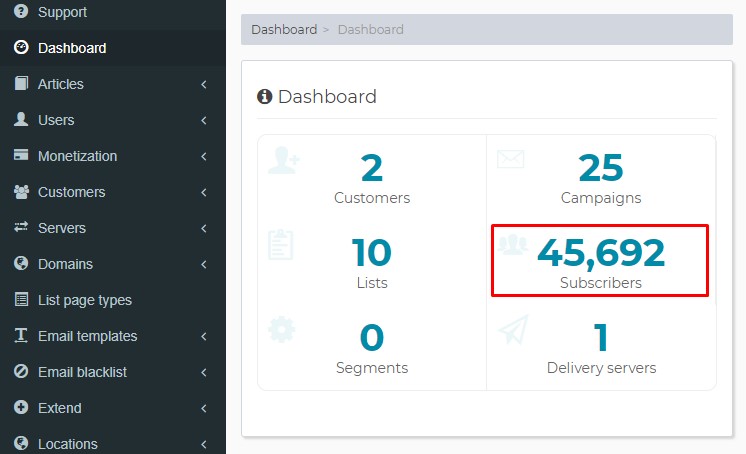Expand the Email templates chevron
Viewport: 746px width, 454px height.
pos(204,336)
